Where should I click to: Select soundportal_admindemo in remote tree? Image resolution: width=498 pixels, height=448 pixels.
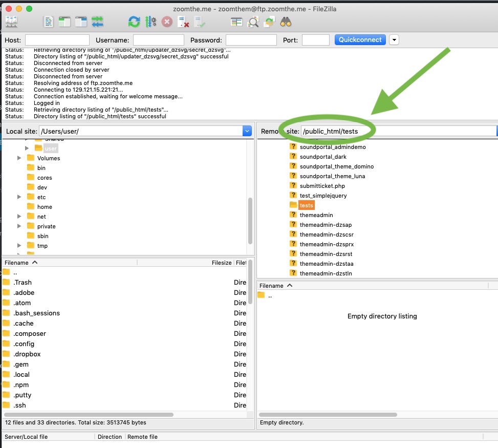[x=333, y=147]
